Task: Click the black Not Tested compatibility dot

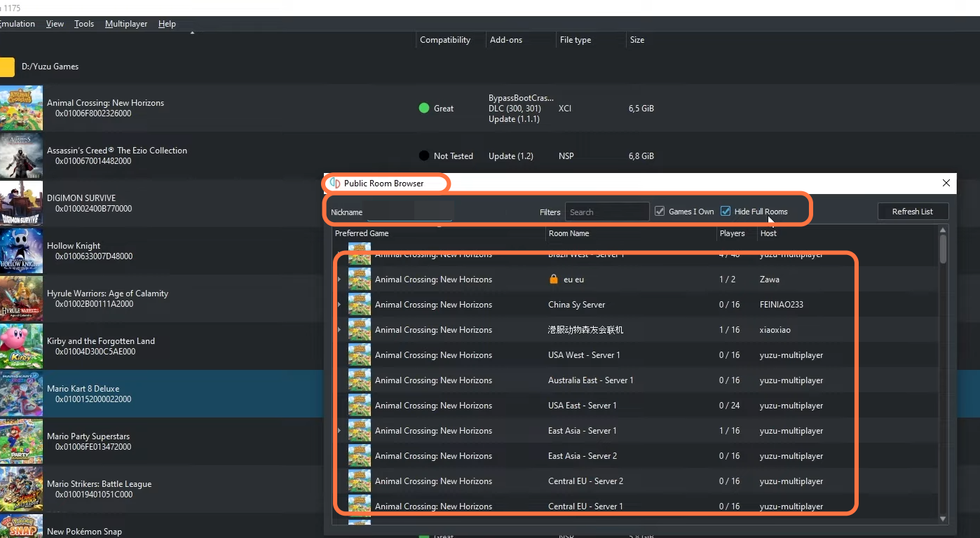Action: coord(423,156)
